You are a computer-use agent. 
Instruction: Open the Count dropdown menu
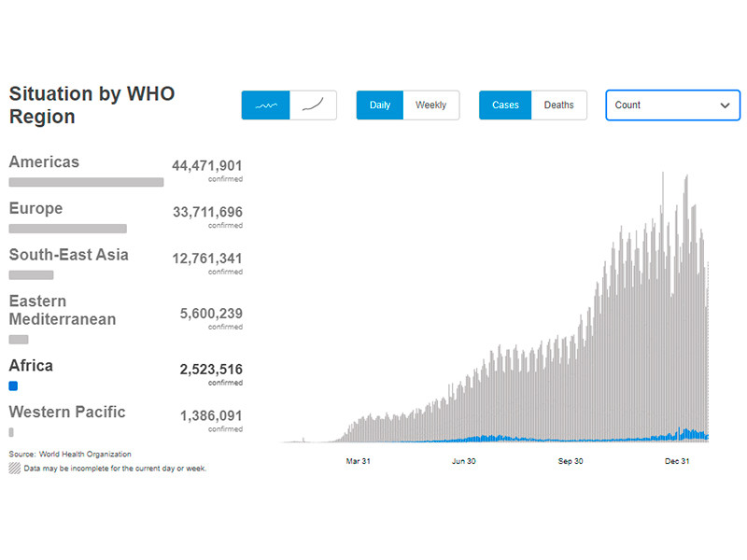click(x=672, y=105)
